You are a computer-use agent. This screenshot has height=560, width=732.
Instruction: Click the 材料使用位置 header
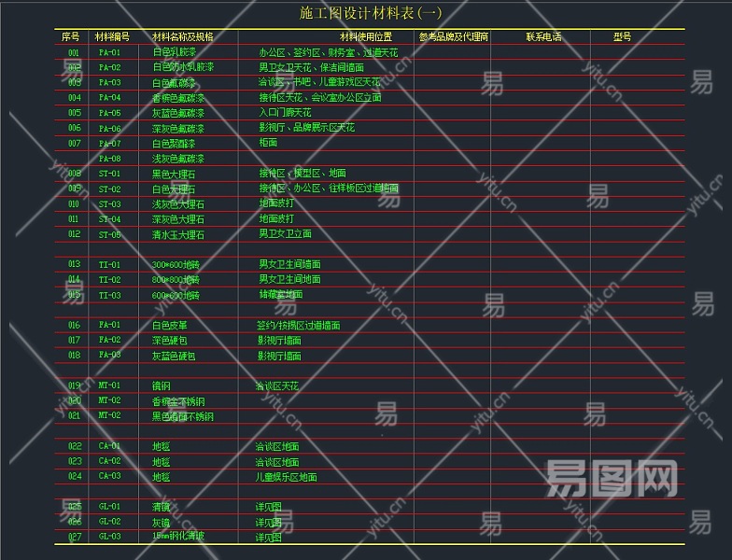(366, 37)
